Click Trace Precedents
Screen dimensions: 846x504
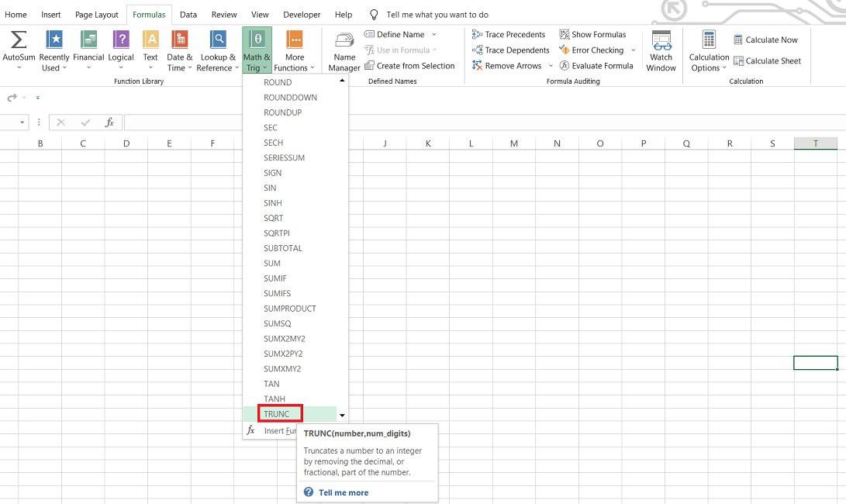pyautogui.click(x=509, y=34)
